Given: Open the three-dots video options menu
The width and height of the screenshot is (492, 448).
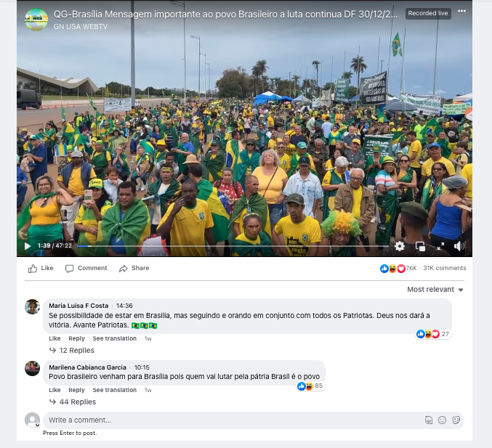Looking at the screenshot, I should pos(461,12).
